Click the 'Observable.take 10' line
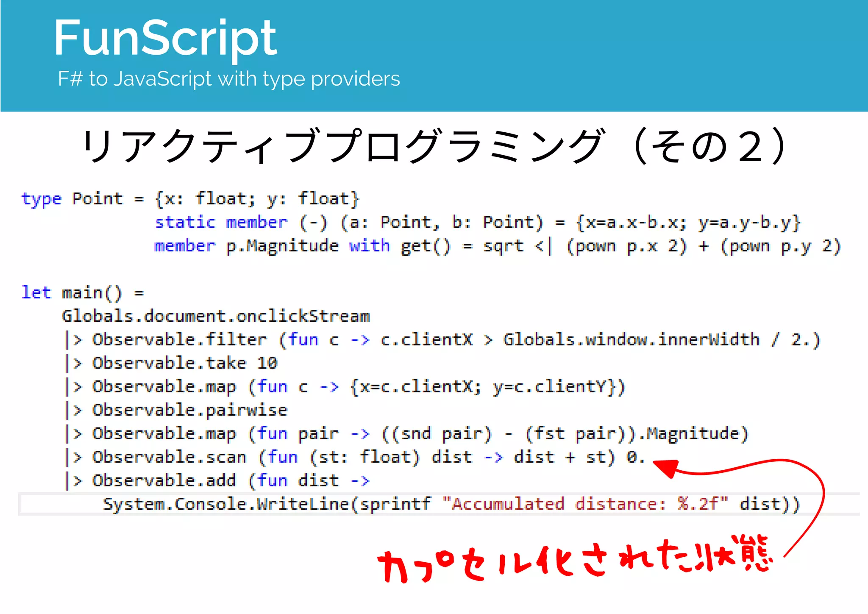This screenshot has height=614, width=868. pos(171,363)
